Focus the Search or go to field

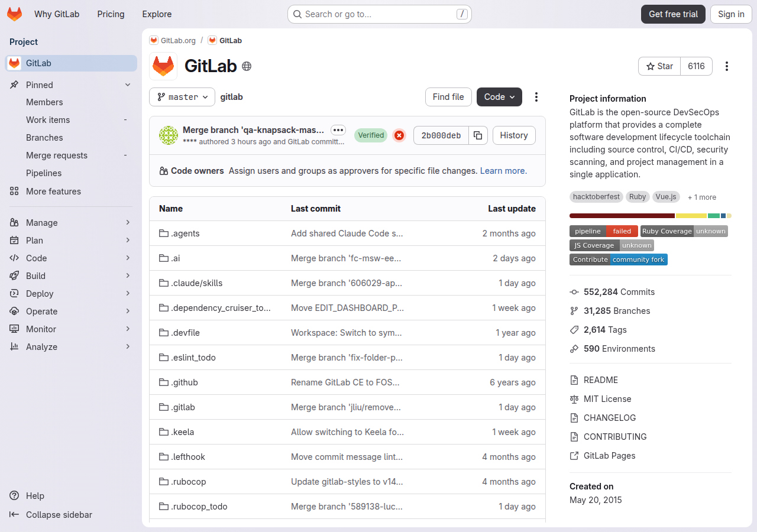(380, 14)
